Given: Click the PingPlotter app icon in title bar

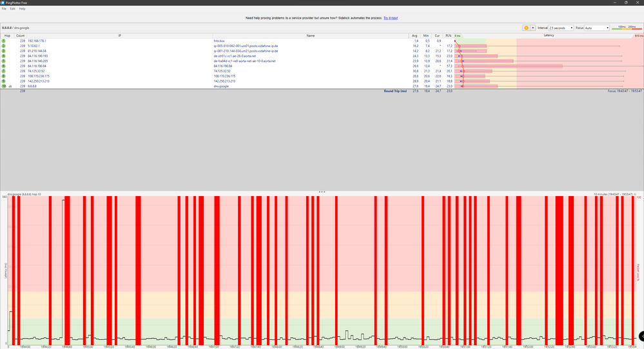Looking at the screenshot, I should pyautogui.click(x=3, y=3).
